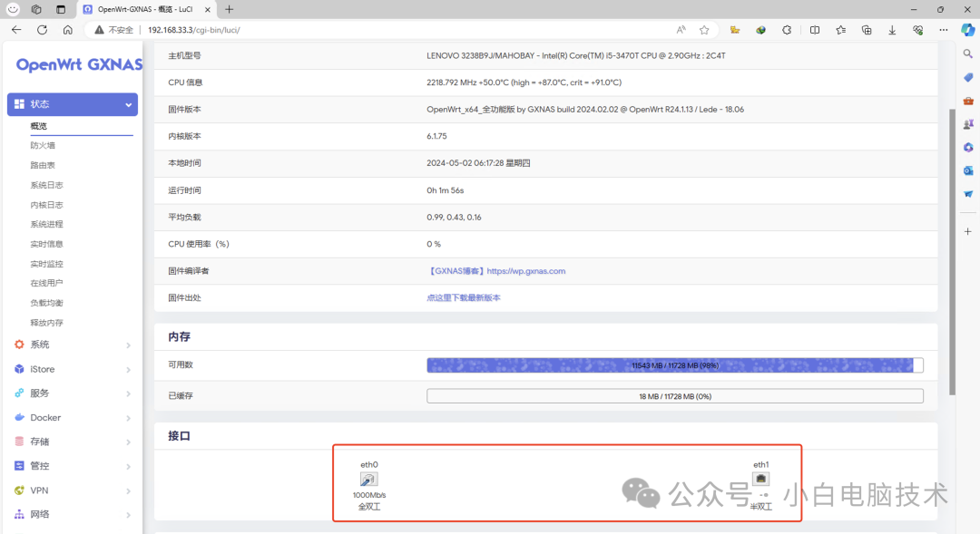Image resolution: width=980 pixels, height=534 pixels.
Task: Close the OpenWrt-GXNAS tab
Action: point(208,9)
